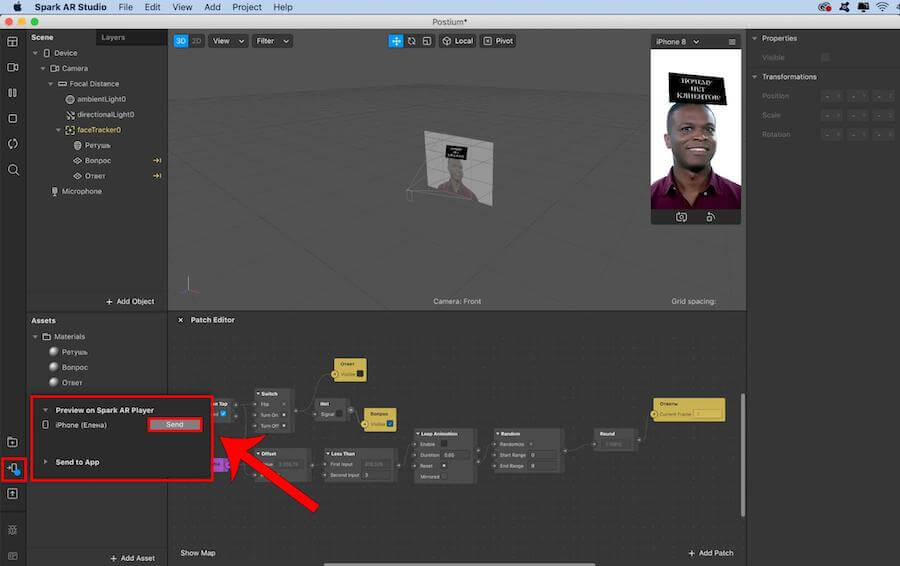The width and height of the screenshot is (900, 566).
Task: Click the capture photo icon below simulator
Action: pyautogui.click(x=681, y=217)
